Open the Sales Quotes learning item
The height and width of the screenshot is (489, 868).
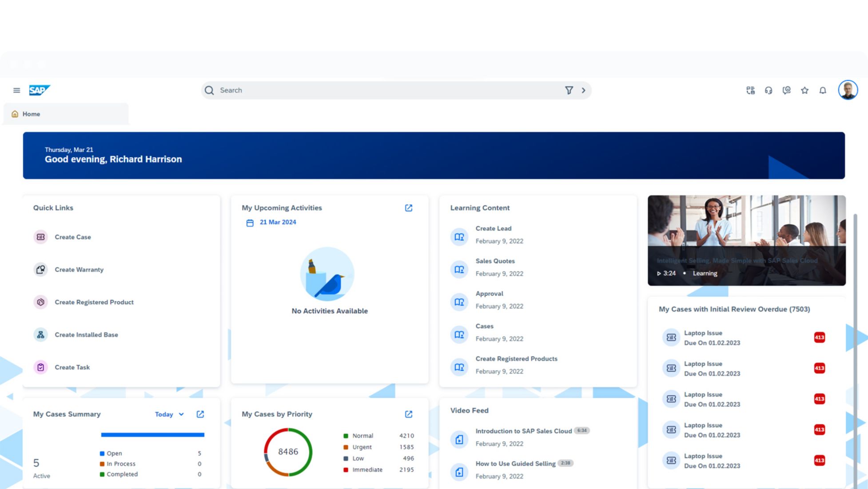495,261
